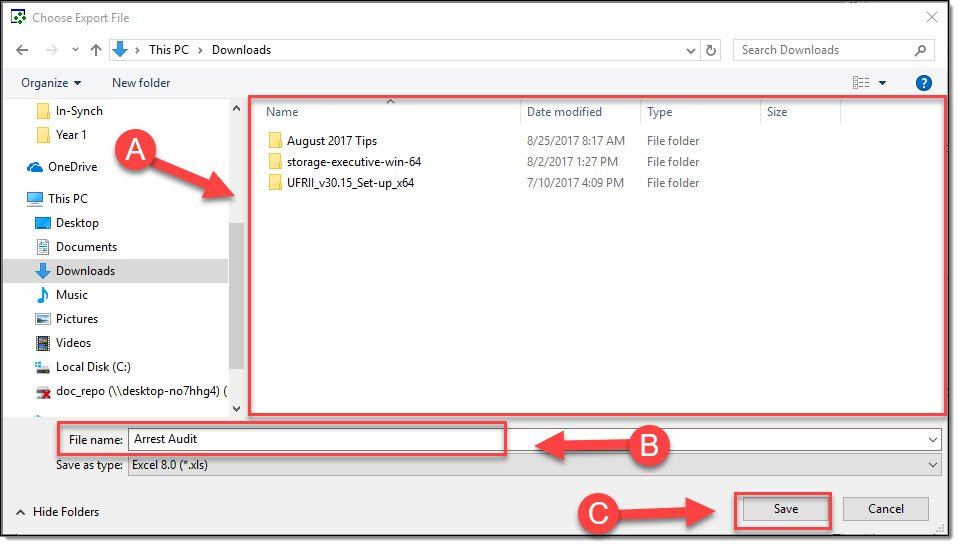Viewport: 958px width, 545px height.
Task: Click the Save button
Action: click(x=785, y=509)
